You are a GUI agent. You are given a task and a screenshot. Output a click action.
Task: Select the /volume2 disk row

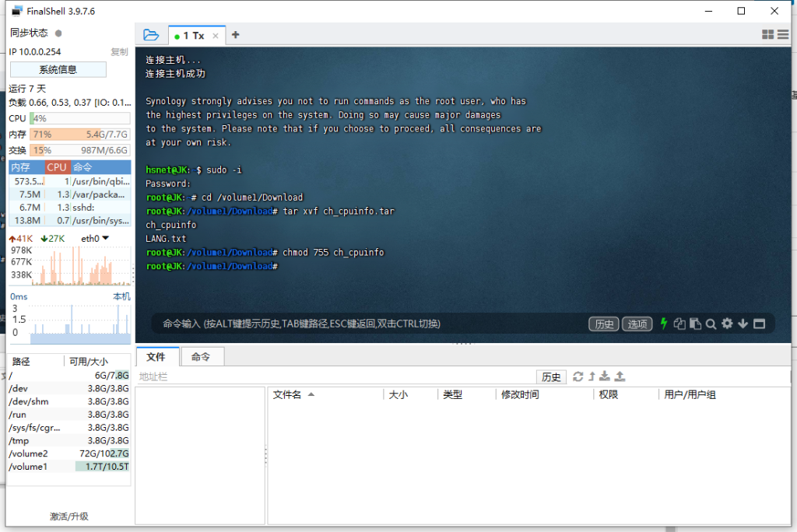pos(69,453)
